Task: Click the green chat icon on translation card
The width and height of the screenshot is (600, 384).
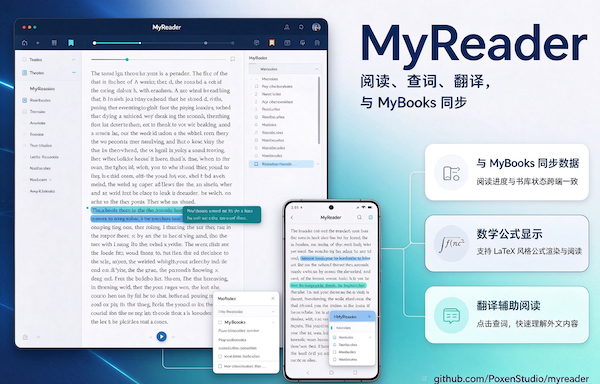Action: 451,315
